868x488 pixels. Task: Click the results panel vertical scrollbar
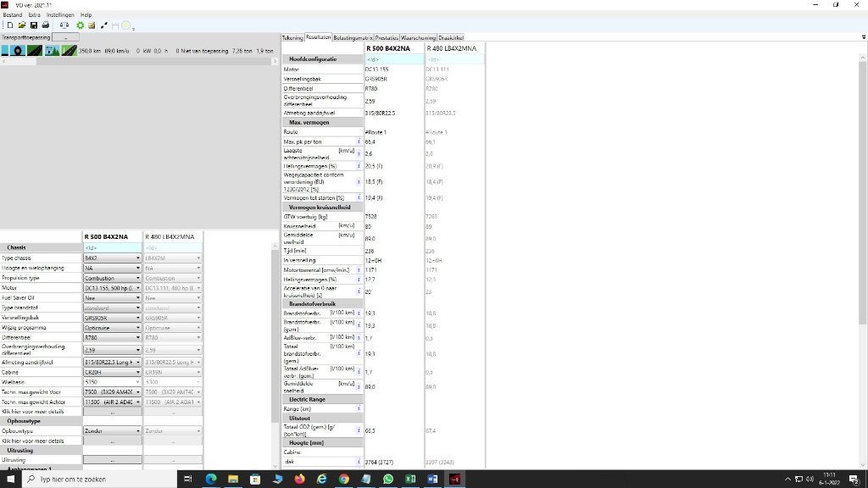coord(864,194)
